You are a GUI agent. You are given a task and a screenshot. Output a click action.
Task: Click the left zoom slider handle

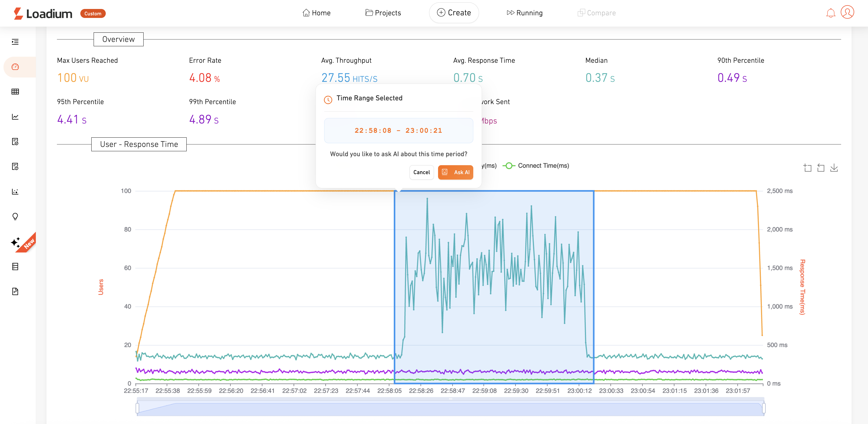138,408
